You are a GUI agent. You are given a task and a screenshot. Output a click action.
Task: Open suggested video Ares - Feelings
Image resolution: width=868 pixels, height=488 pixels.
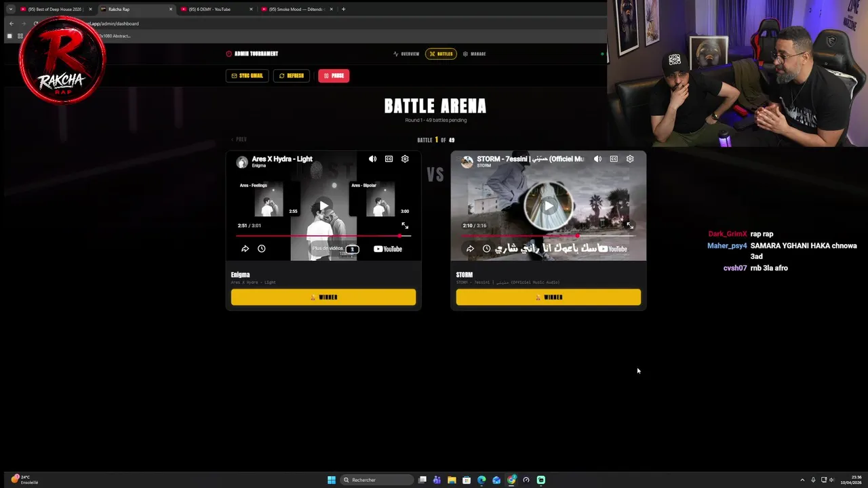(x=269, y=200)
